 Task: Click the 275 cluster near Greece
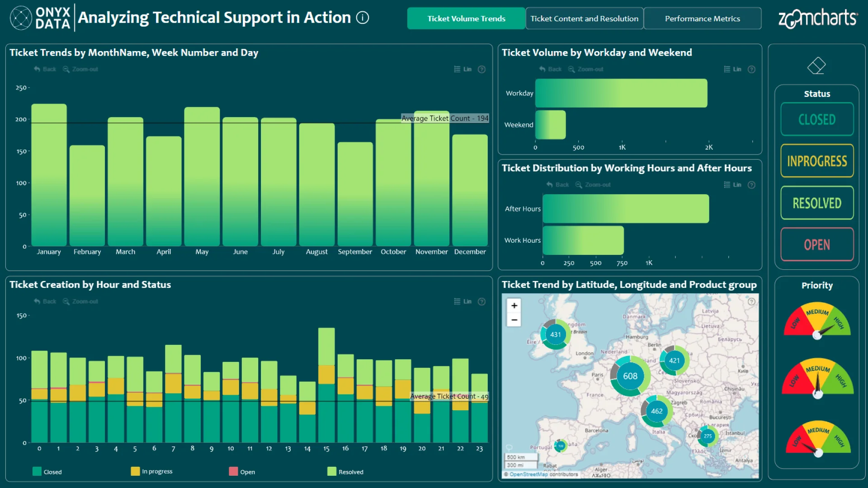click(x=708, y=436)
